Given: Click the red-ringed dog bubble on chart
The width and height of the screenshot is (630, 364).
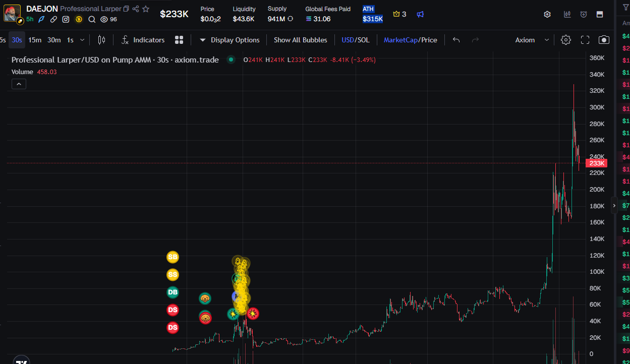Looking at the screenshot, I should 205,318.
